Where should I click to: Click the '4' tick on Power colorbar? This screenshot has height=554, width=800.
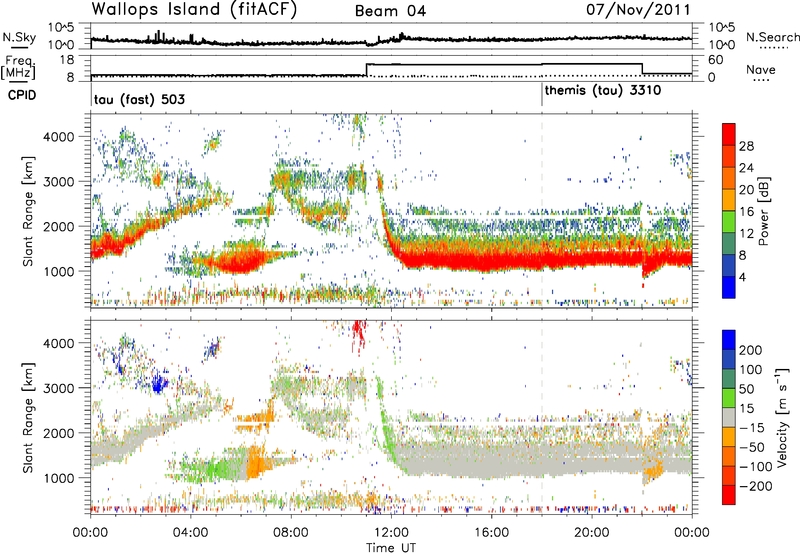742,277
